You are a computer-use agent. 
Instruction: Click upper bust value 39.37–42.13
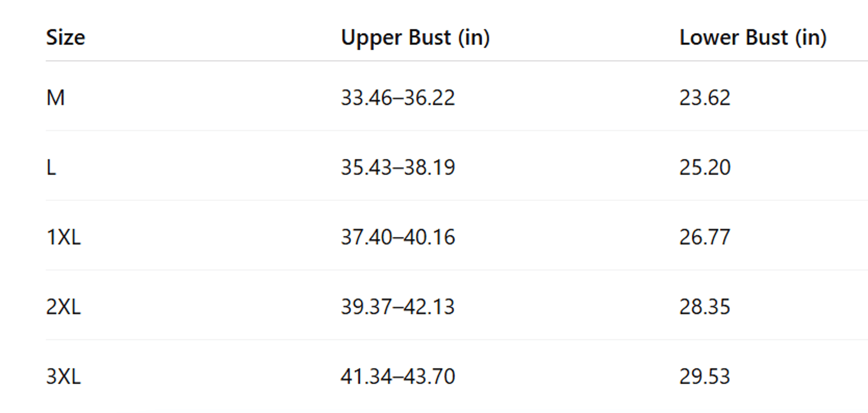398,307
